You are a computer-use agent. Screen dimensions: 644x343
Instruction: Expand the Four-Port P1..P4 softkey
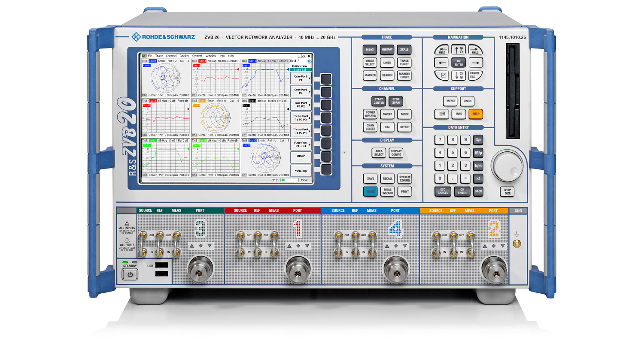[301, 144]
